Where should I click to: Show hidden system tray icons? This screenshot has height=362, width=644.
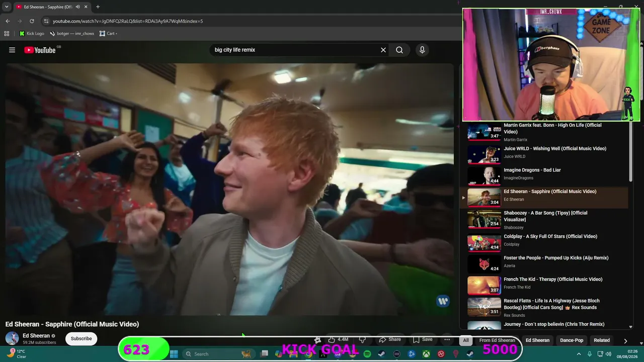click(x=579, y=354)
